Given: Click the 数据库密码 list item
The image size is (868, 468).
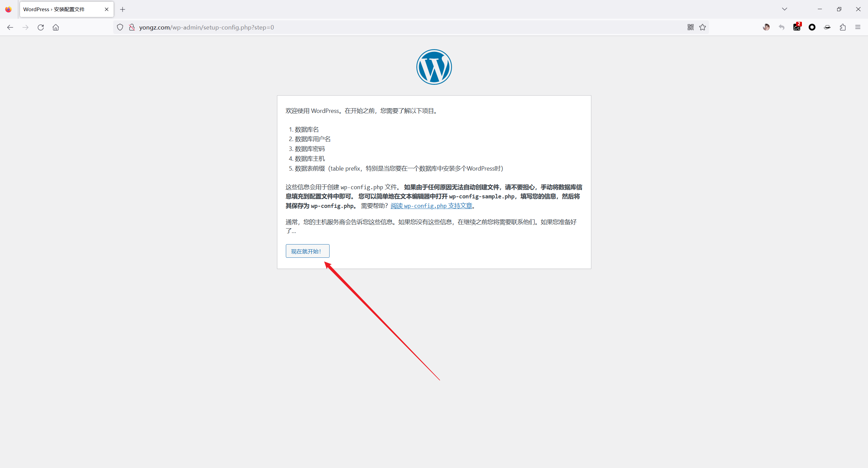Looking at the screenshot, I should pos(310,149).
